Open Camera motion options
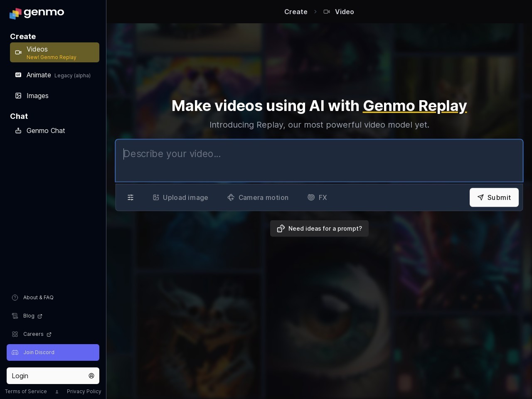Image resolution: width=532 pixels, height=399 pixels. (x=258, y=197)
